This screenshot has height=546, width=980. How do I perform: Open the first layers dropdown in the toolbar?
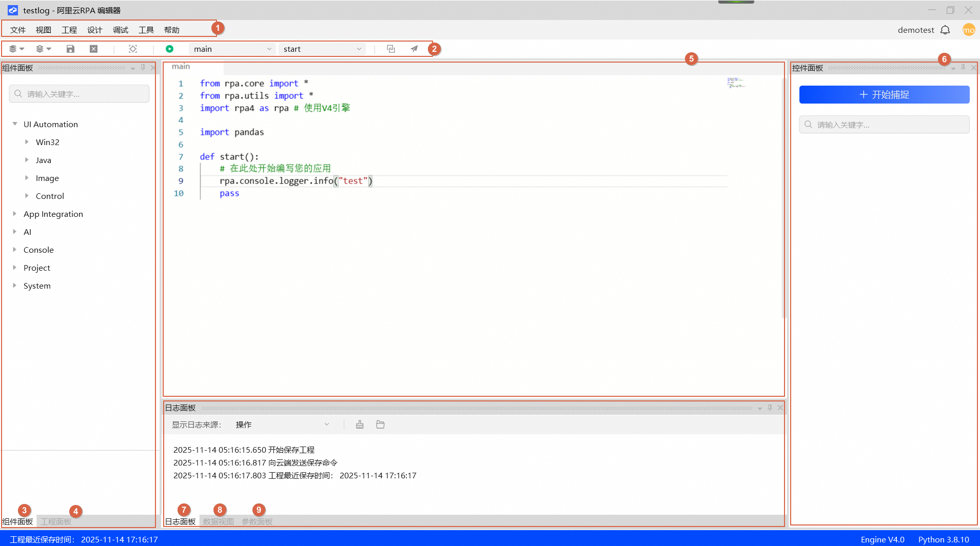(16, 49)
